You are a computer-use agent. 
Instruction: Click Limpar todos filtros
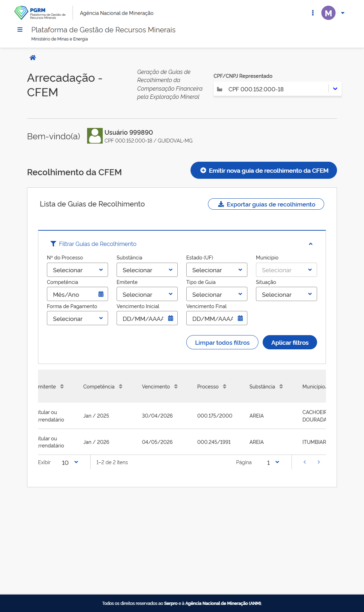click(x=222, y=342)
